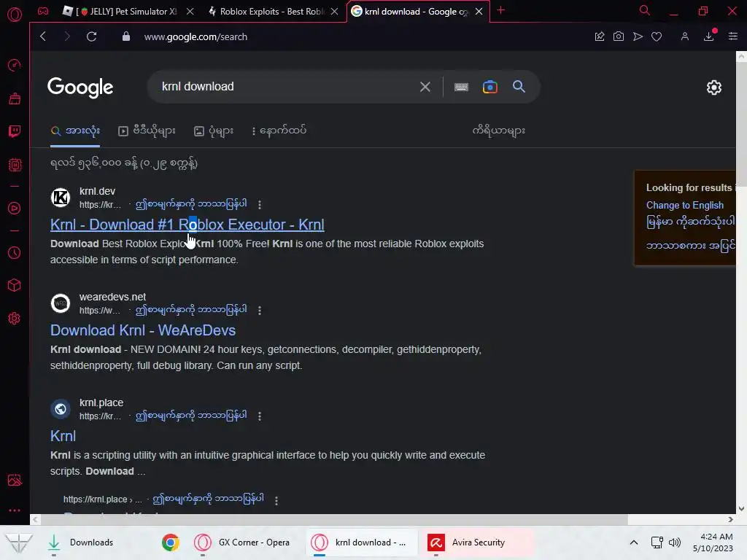Select the Images search filter

pos(214,131)
